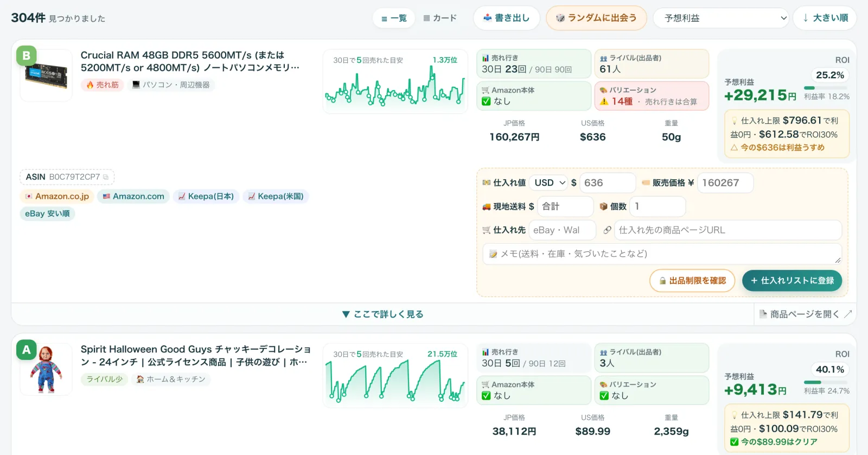
Task: Copy ASIN B0C79T2CP7 icon
Action: (x=106, y=177)
